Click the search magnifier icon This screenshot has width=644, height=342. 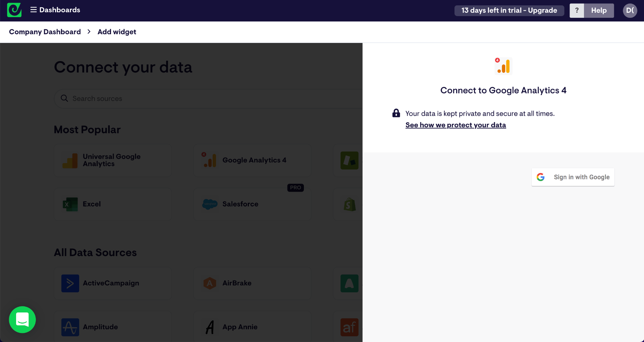(x=64, y=98)
